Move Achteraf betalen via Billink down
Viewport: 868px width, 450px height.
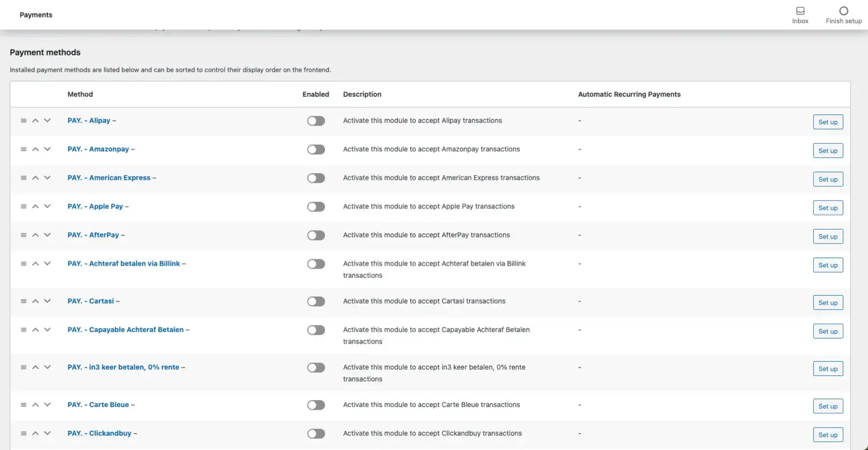coord(47,263)
